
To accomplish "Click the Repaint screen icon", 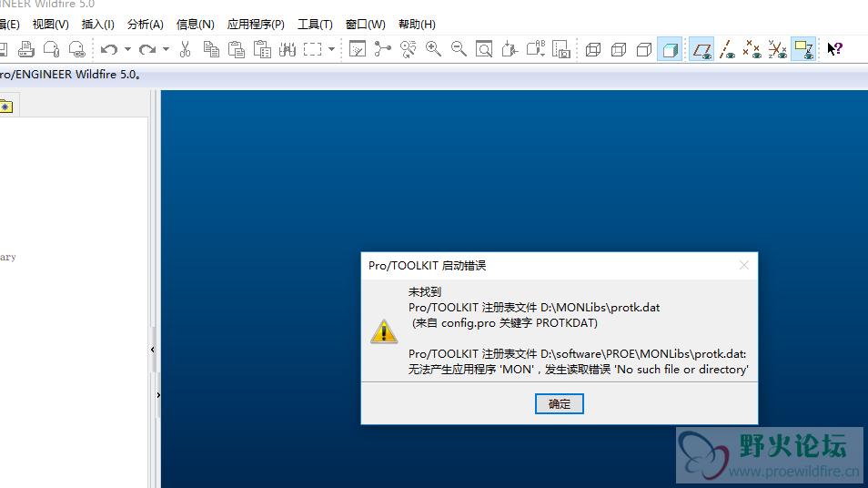I will pos(358,49).
